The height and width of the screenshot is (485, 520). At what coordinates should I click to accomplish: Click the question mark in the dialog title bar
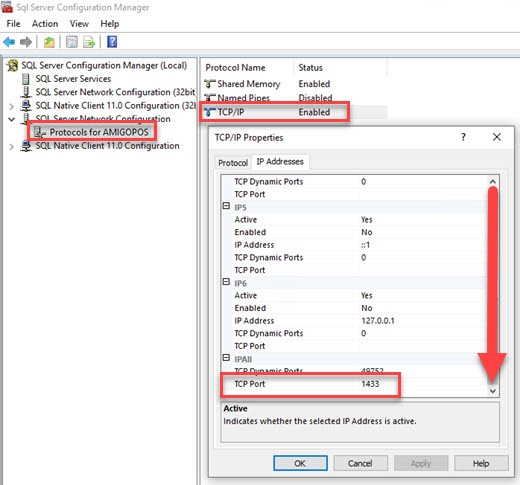(463, 137)
